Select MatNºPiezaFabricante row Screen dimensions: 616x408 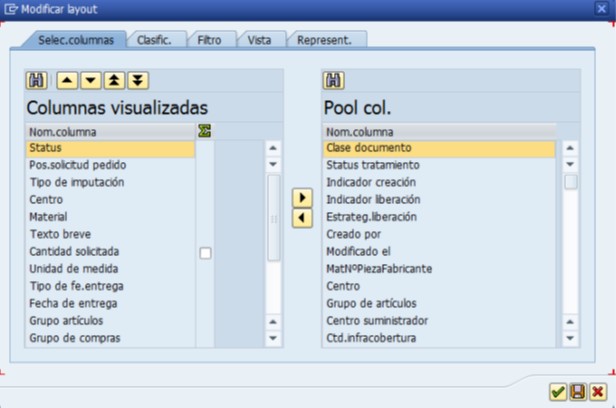click(x=439, y=269)
